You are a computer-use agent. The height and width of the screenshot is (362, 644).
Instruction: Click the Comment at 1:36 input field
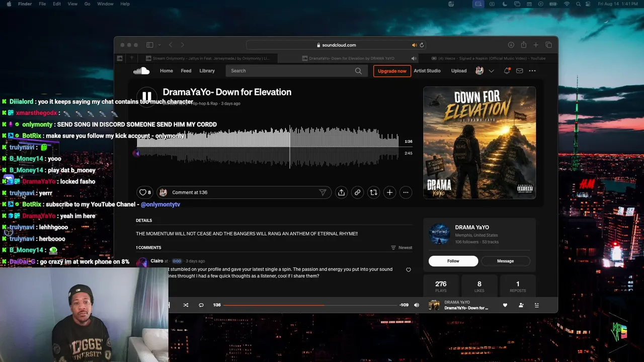coord(244,192)
